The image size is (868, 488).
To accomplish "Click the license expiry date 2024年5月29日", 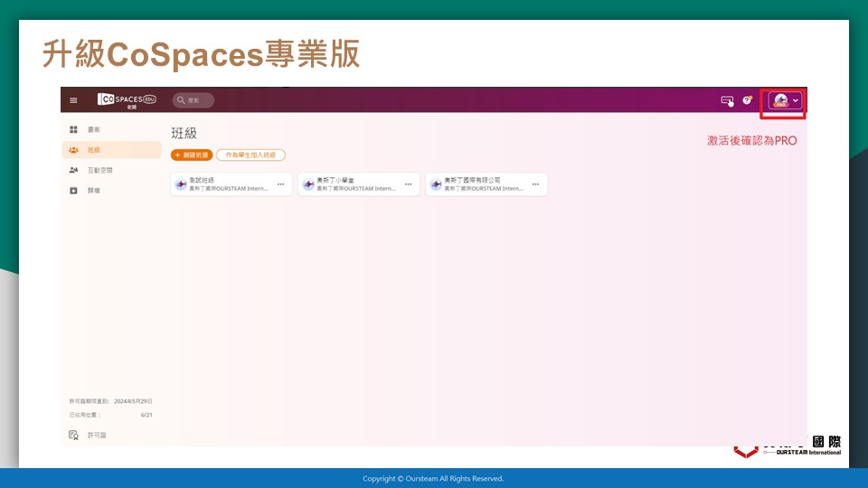I will [x=133, y=401].
